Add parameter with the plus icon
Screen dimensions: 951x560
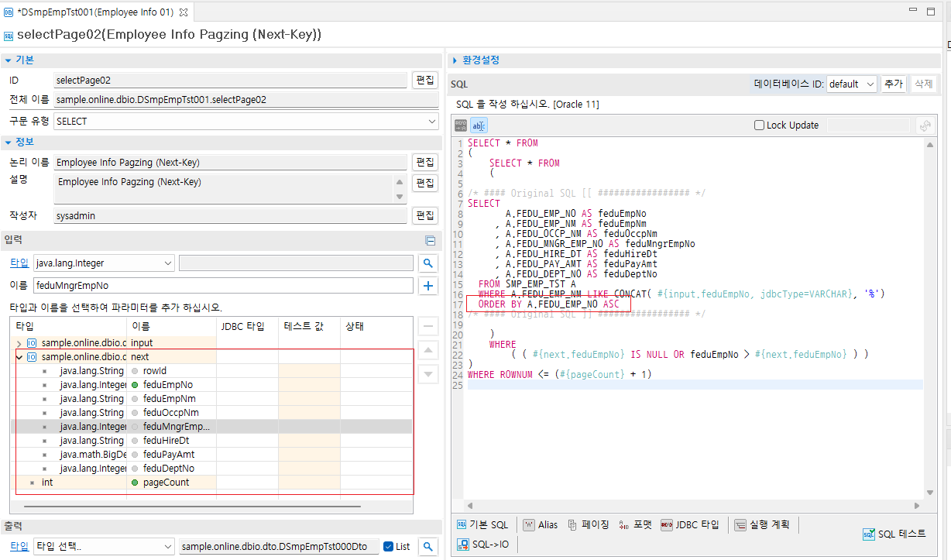[x=427, y=286]
